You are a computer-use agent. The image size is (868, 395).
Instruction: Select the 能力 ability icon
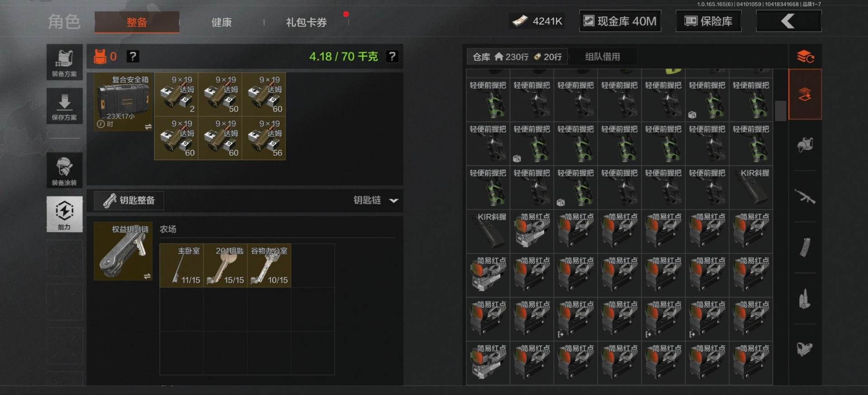[64, 214]
